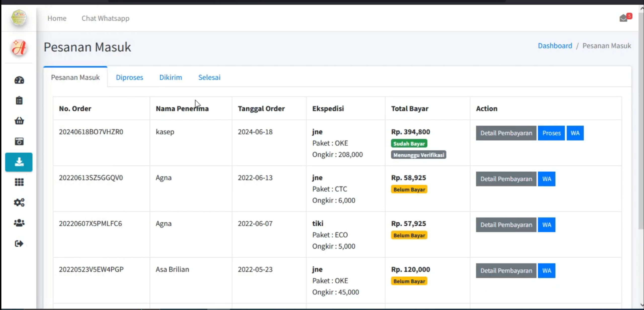Click WA button for order 20220607X5PMLFC6

(547, 225)
